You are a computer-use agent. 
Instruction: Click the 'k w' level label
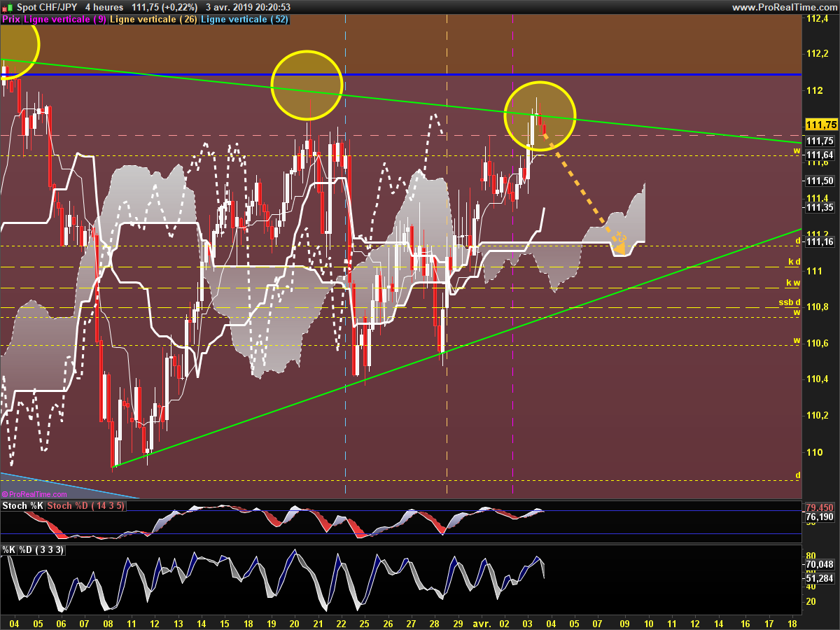(x=794, y=283)
